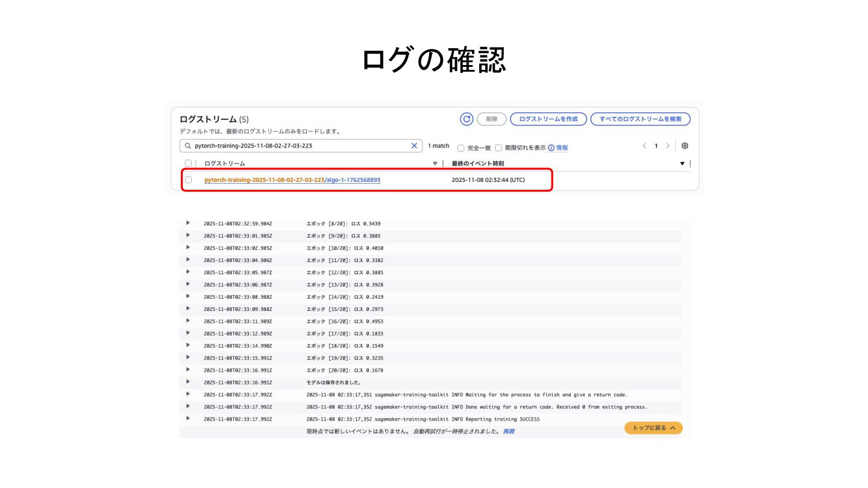Click the ログストリーム column header text
The width and height of the screenshot is (868, 488).
(225, 163)
